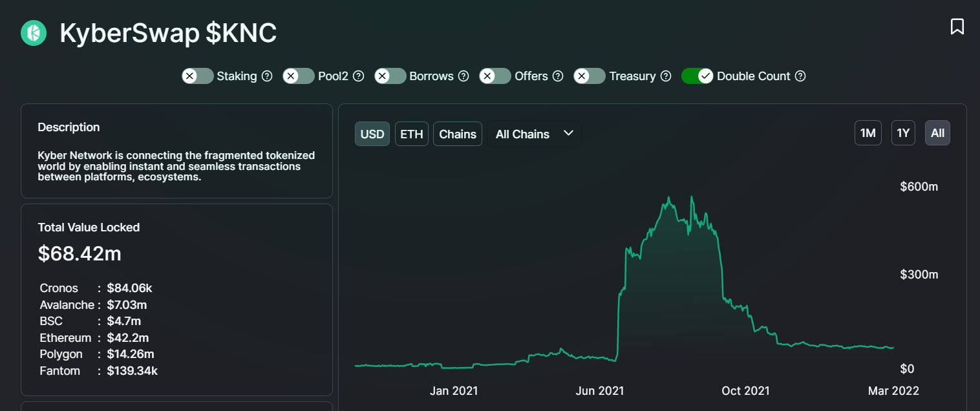The height and width of the screenshot is (411, 980).
Task: Switch on the Borrows toggle
Action: coord(390,76)
